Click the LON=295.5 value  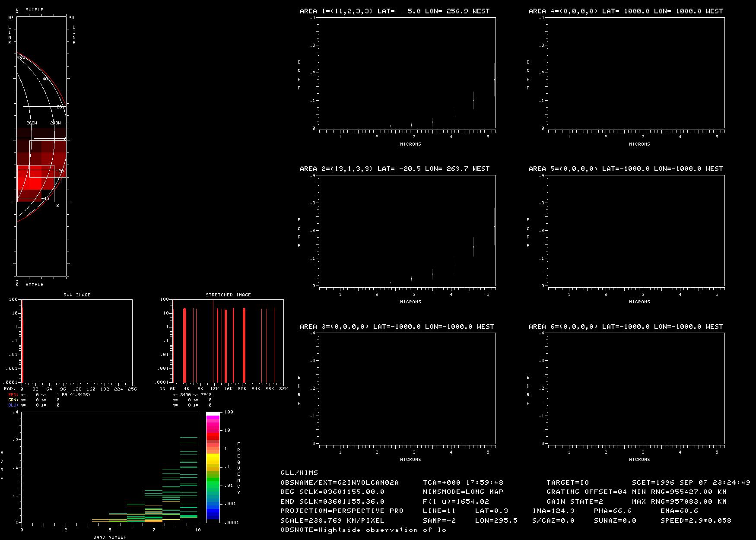click(x=496, y=521)
